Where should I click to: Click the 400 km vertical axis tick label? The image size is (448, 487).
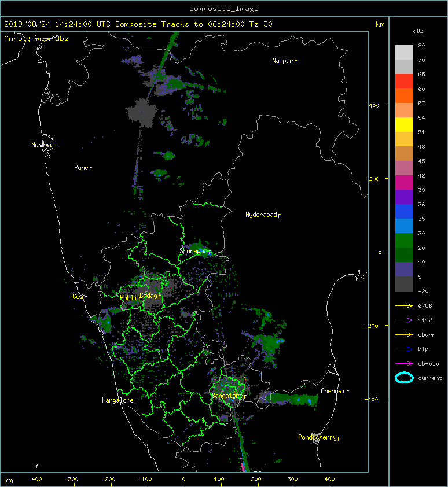click(374, 106)
